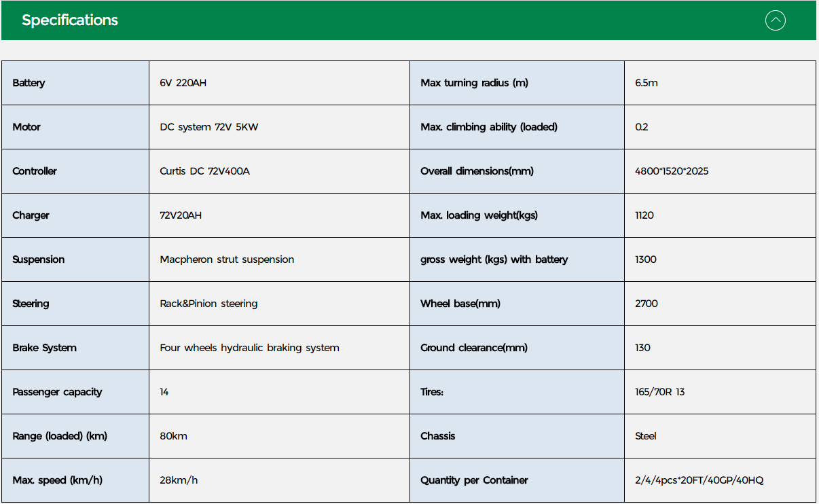Collapse the Specifications section with chevron icon

tap(775, 20)
